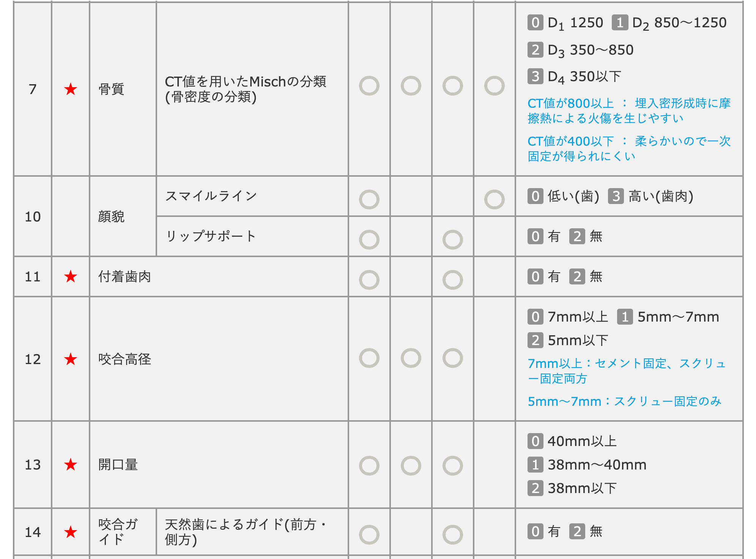
Task: Click the 3 badge next to D4 350以下
Action: pos(535,76)
